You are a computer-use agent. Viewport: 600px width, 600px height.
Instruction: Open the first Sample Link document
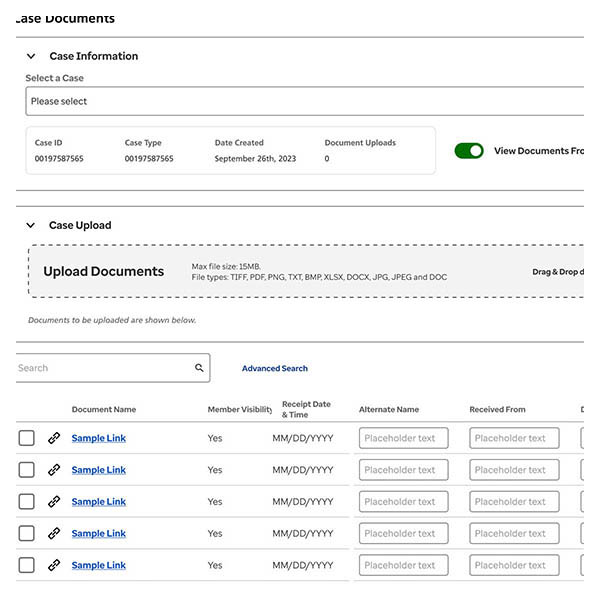click(x=98, y=438)
